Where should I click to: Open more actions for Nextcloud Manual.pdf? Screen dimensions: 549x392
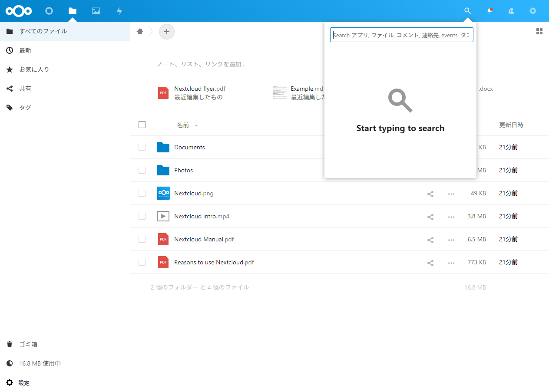click(451, 240)
